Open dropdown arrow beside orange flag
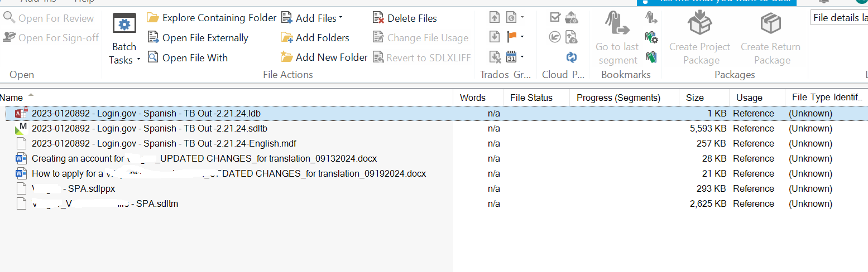The image size is (868, 272). point(522,37)
